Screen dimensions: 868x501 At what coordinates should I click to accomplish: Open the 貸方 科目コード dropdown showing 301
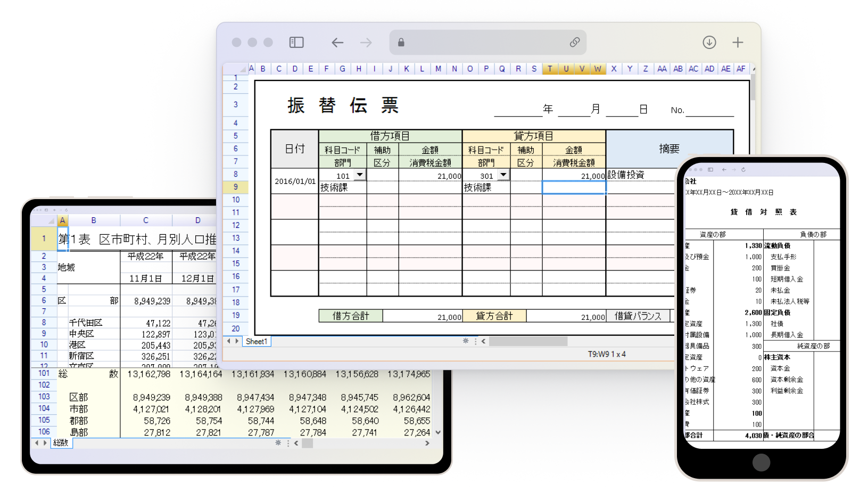click(x=503, y=175)
